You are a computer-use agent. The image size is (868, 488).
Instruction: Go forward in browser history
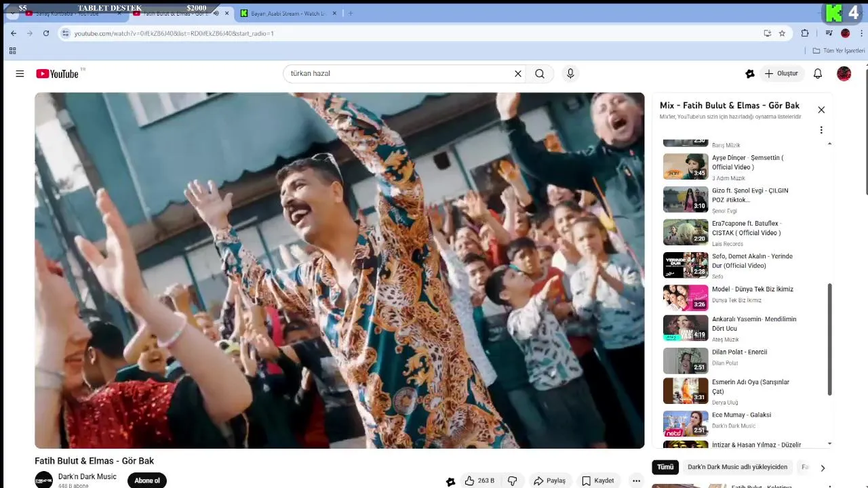(x=30, y=33)
